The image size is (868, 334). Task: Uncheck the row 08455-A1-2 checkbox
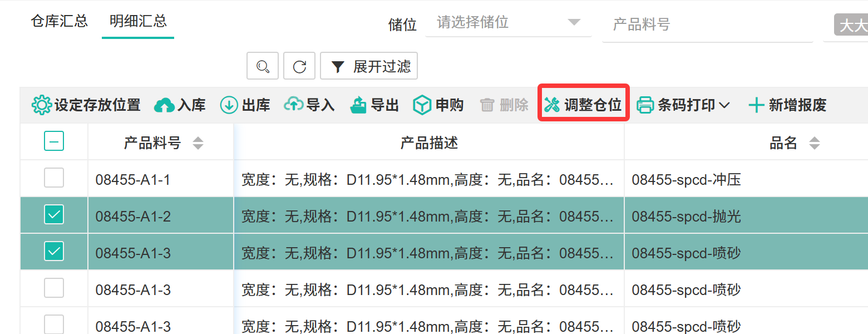point(54,215)
